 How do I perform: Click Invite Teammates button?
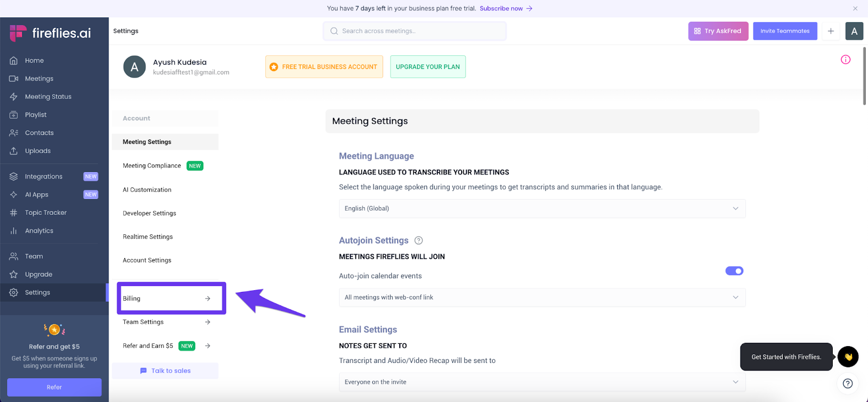point(785,31)
